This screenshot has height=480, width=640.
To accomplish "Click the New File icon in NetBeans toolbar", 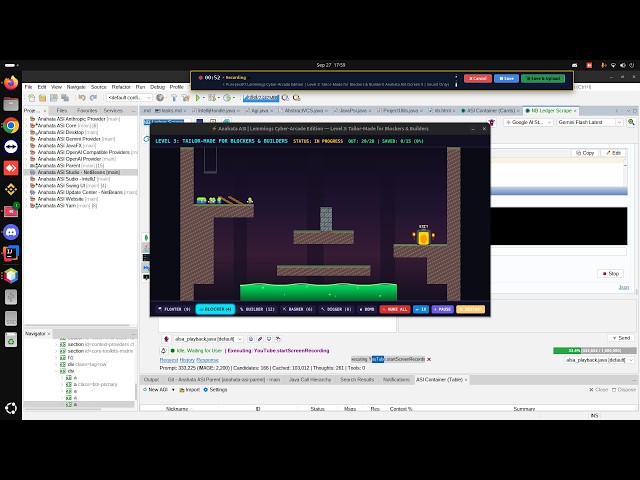I will pos(31,98).
